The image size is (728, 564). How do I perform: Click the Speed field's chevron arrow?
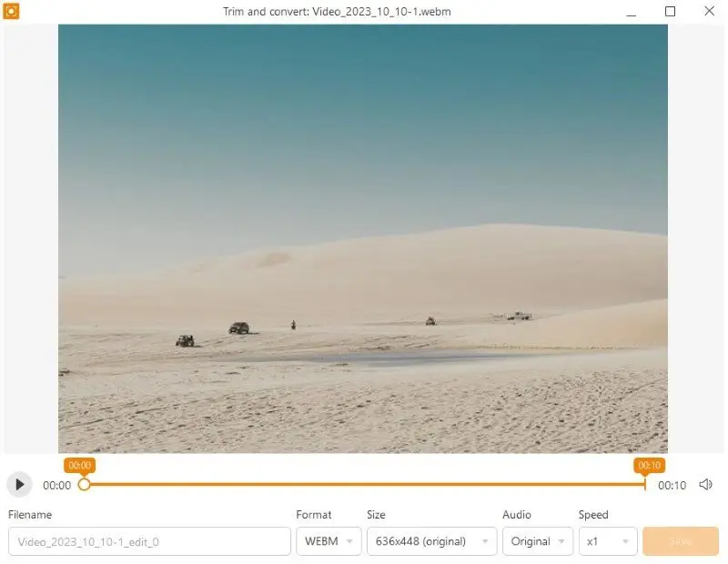click(625, 540)
